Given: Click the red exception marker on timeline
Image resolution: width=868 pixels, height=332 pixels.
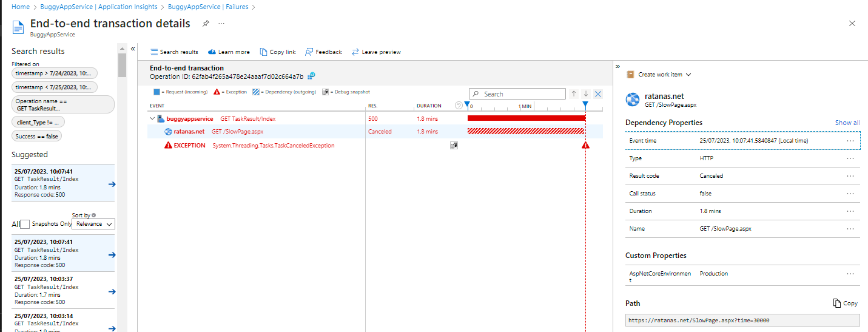Looking at the screenshot, I should pos(585,146).
